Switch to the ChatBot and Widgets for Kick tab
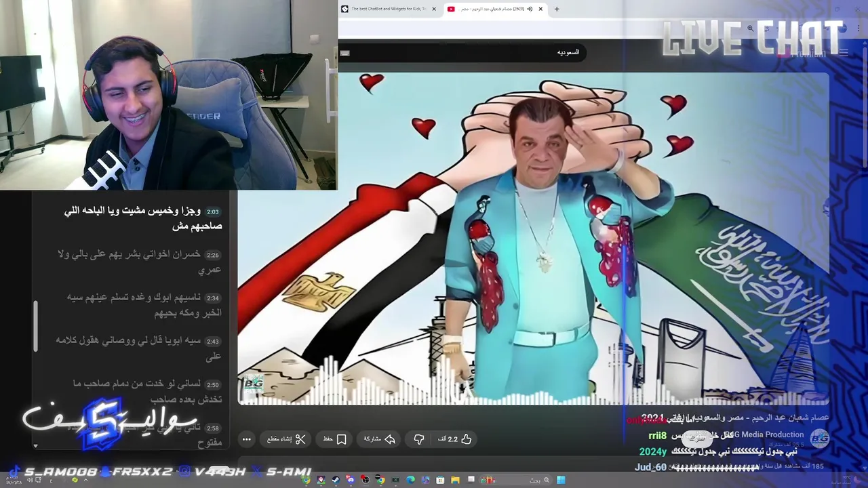This screenshot has height=488, width=868. pyautogui.click(x=389, y=9)
